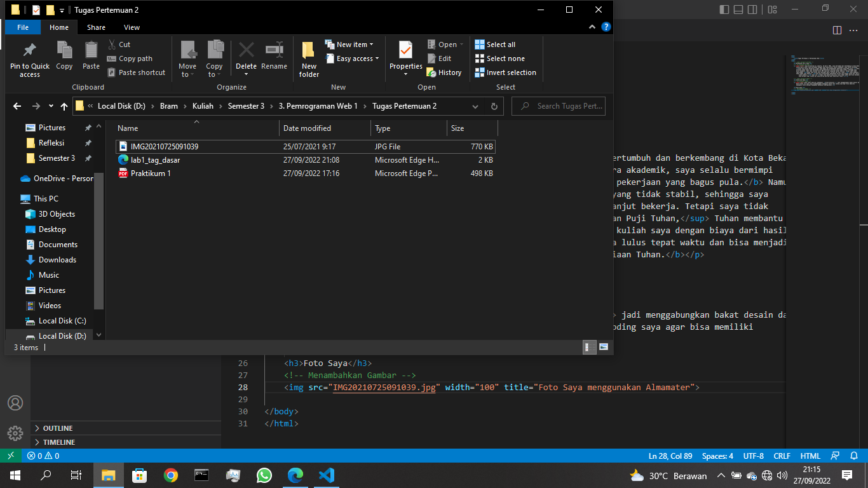Select file lab1_tag_dasar

tap(305, 160)
